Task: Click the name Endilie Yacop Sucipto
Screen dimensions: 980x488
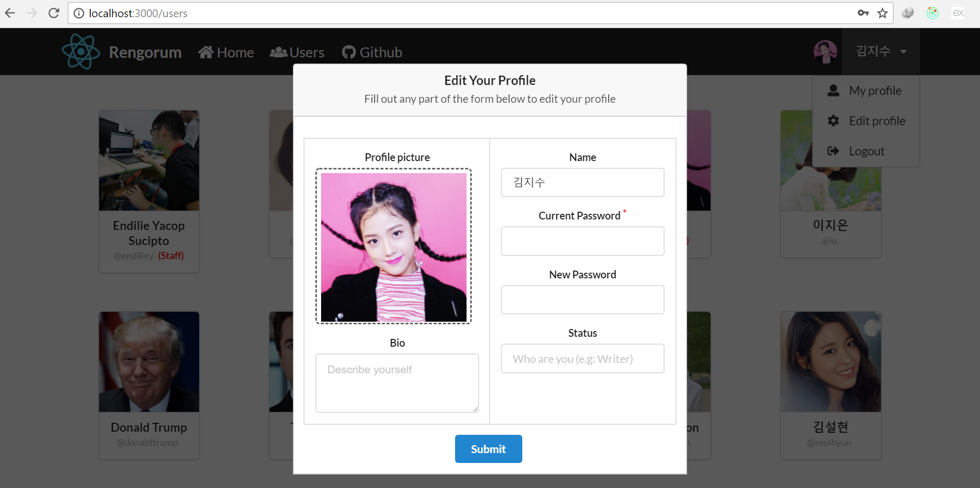Action: pyautogui.click(x=149, y=233)
